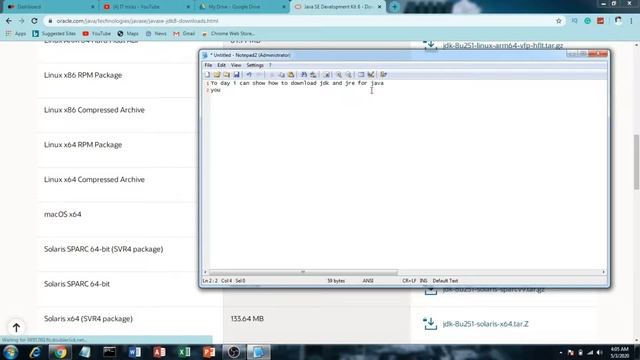Open the YouTube bookmark
640x360 pixels.
[97, 33]
